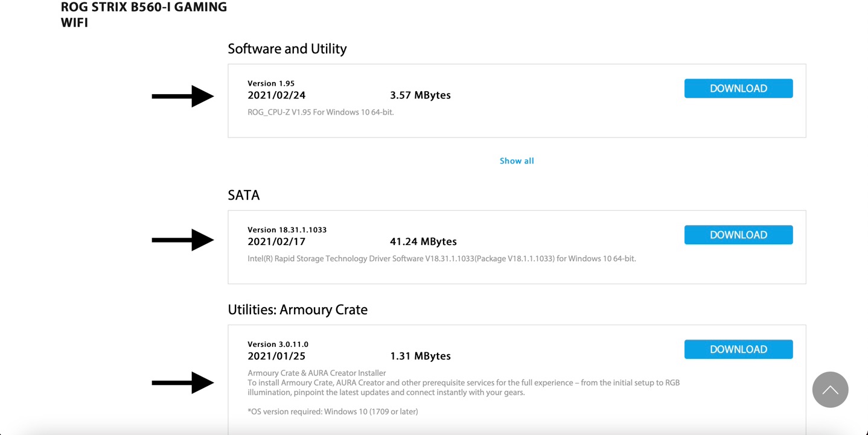Screen dimensions: 868x435
Task: Click the Utilities: Armoury Crate heading
Action: pyautogui.click(x=298, y=310)
